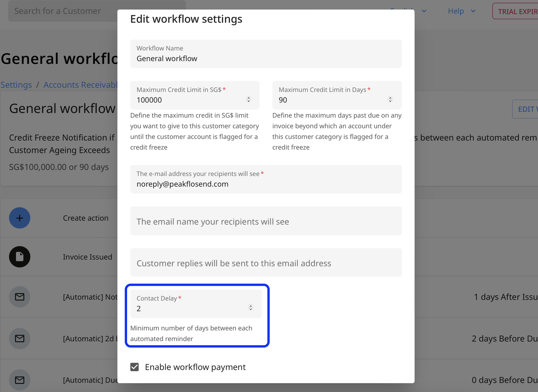The height and width of the screenshot is (392, 538).
Task: Click the envelope icon beside the Due date reminder
Action: pos(19,380)
